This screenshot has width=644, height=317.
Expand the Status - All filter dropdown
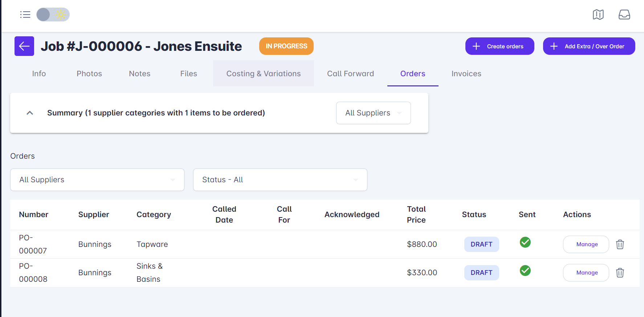(x=280, y=180)
